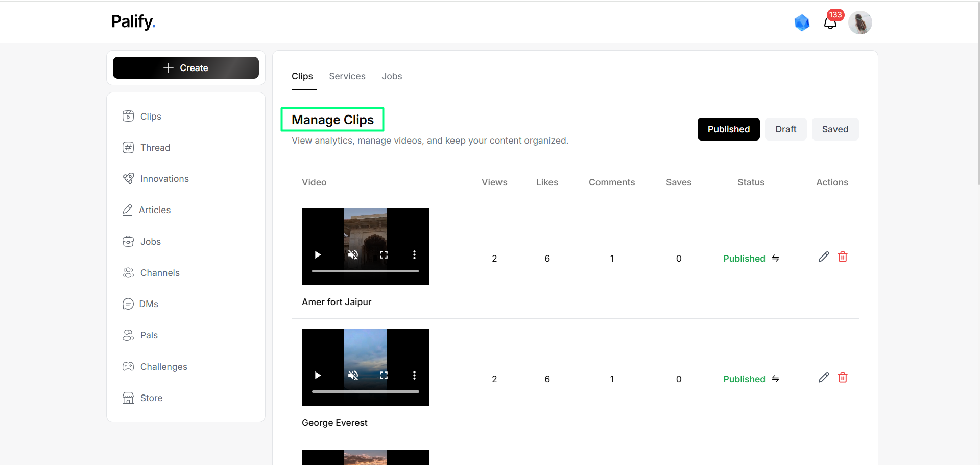The image size is (980, 465).
Task: Click the Status column header
Action: pyautogui.click(x=751, y=182)
